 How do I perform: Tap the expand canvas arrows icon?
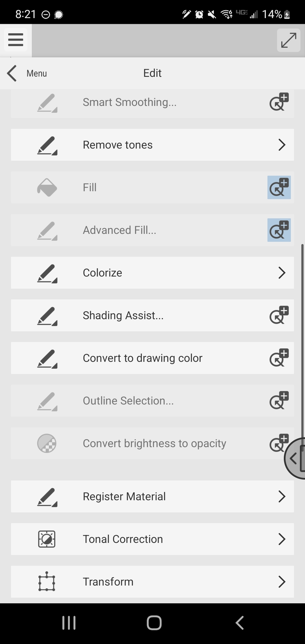coord(288,40)
